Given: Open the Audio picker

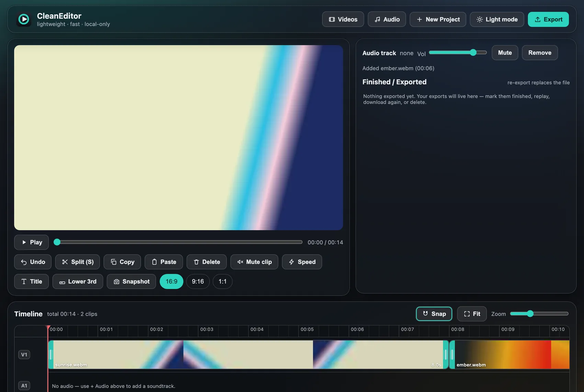Looking at the screenshot, I should click(x=387, y=19).
